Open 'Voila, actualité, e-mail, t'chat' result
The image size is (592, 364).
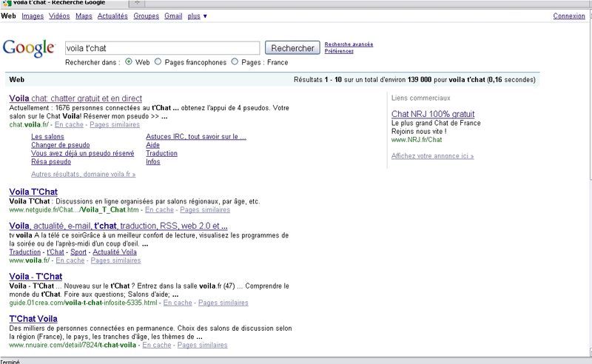tap(118, 226)
